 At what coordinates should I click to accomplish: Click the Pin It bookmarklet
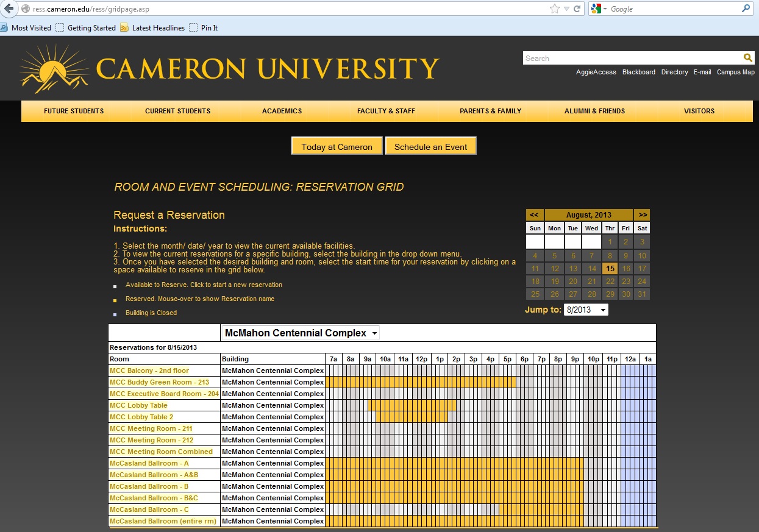coord(204,28)
